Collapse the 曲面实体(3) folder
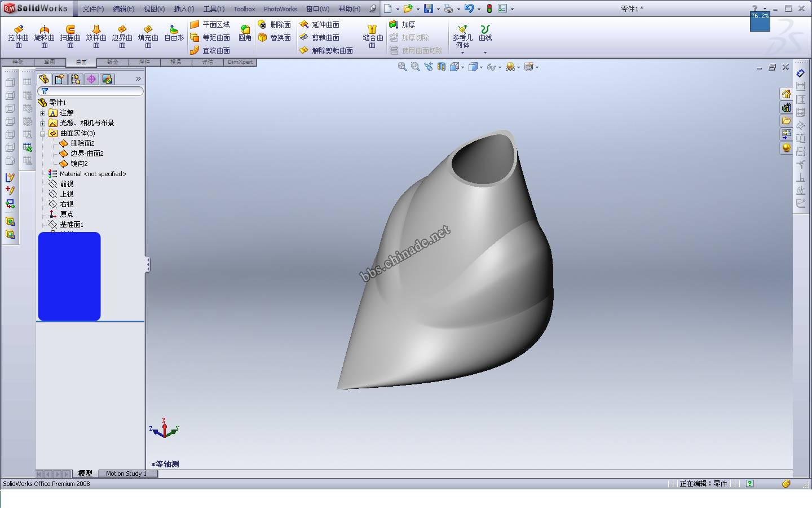This screenshot has width=812, height=508. [x=42, y=133]
